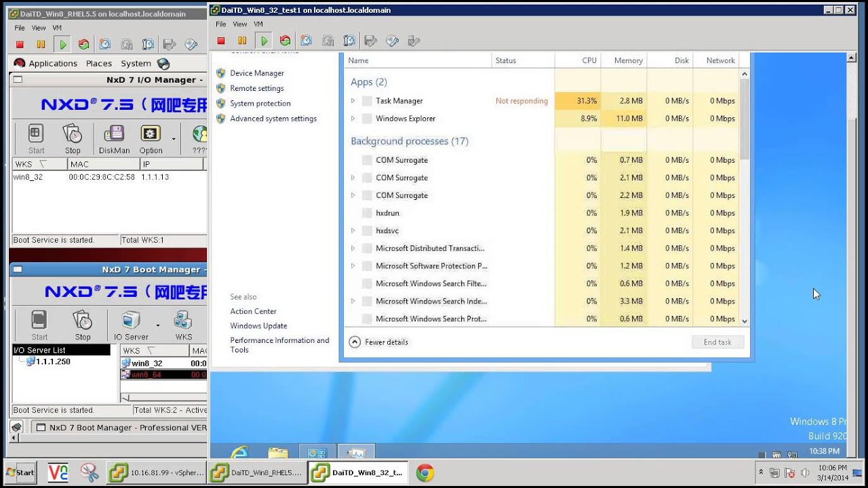Open Action Center link

pos(254,312)
